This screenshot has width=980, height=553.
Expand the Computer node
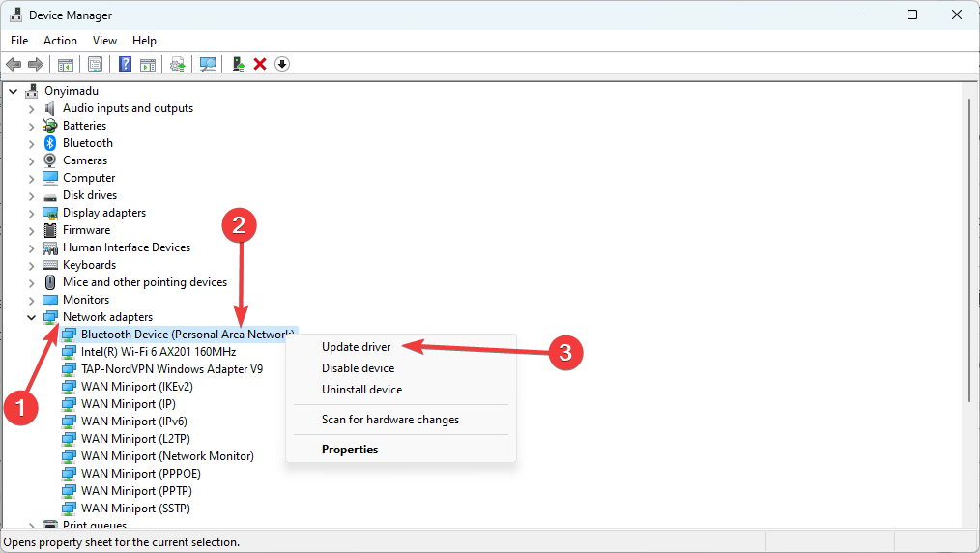tap(31, 178)
